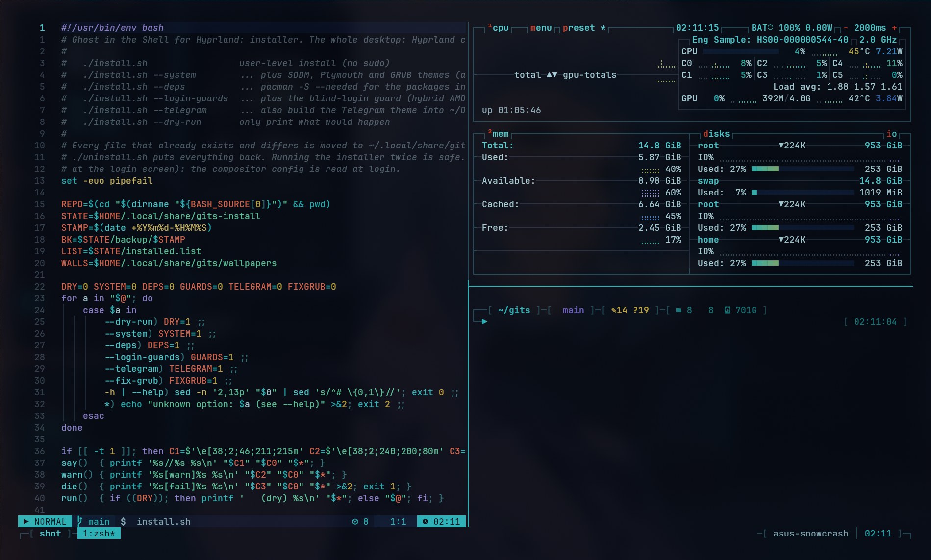Decrease the 2000ms update interval with minus

point(846,28)
